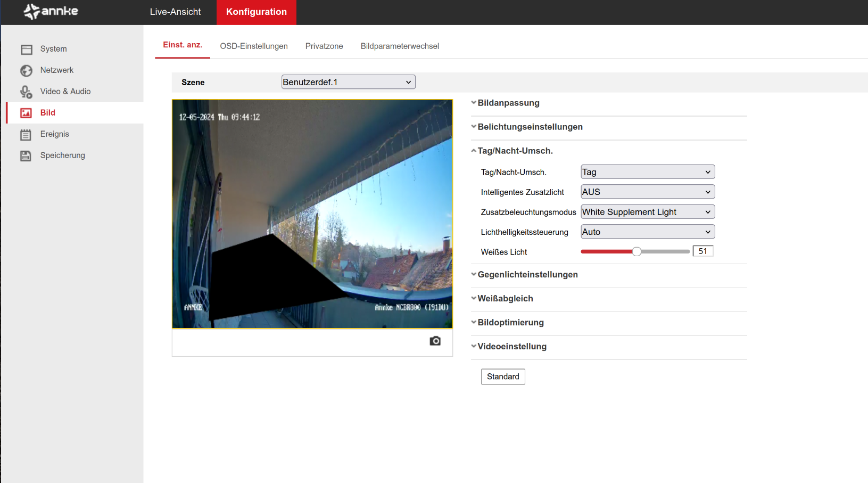This screenshot has width=868, height=483.
Task: Expand the Bildanpassung section
Action: point(508,103)
